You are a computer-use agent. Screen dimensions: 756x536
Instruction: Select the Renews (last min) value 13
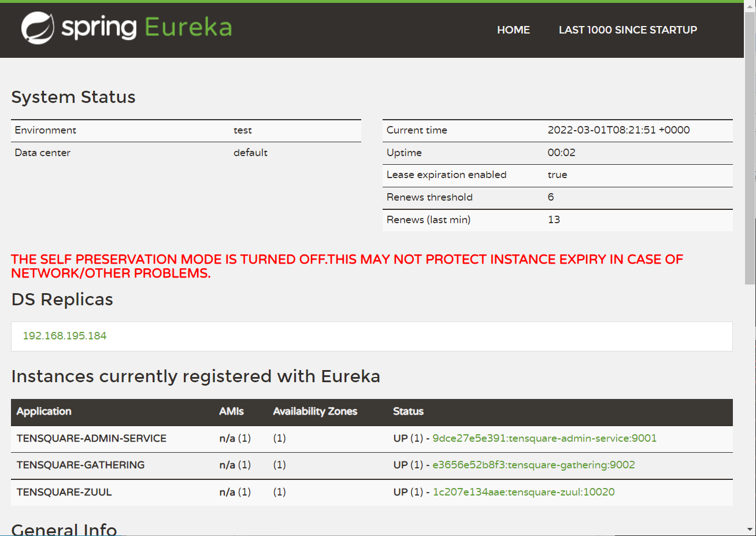point(554,220)
